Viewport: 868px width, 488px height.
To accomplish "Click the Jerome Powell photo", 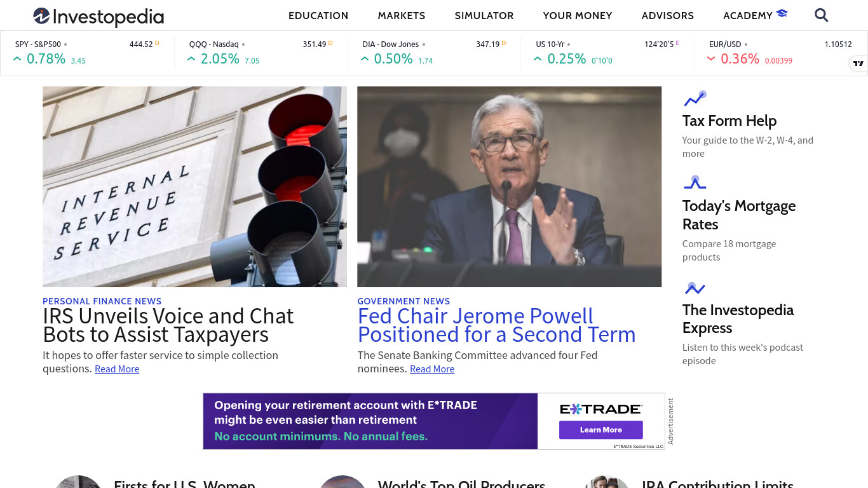I will point(510,187).
